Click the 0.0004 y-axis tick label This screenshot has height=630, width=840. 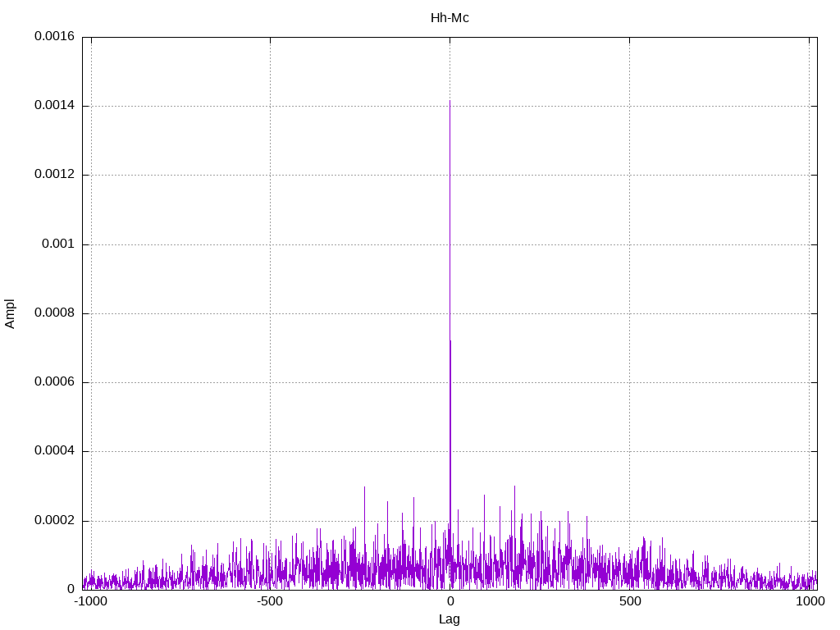pyautogui.click(x=54, y=451)
